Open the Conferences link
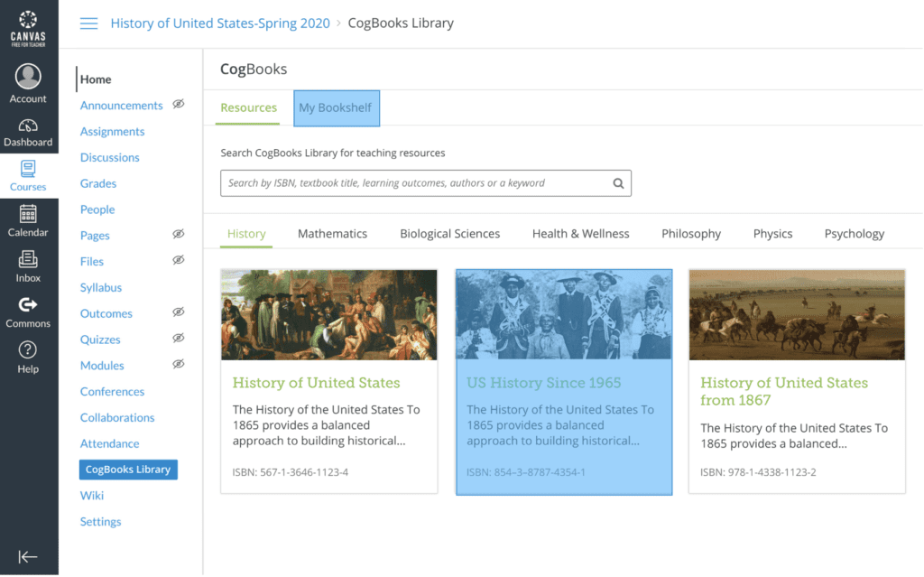 point(112,391)
